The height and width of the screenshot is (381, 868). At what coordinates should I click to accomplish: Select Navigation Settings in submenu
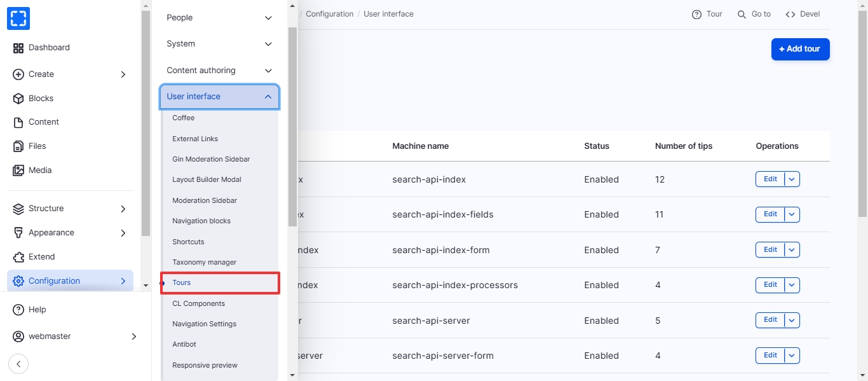point(204,324)
